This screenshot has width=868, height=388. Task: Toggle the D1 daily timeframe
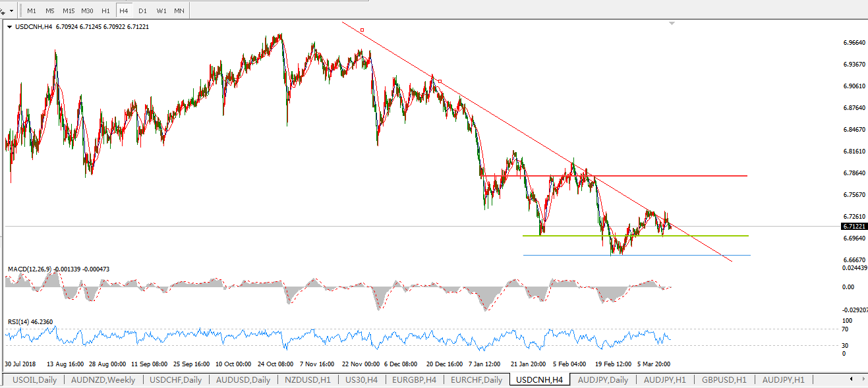(x=142, y=11)
